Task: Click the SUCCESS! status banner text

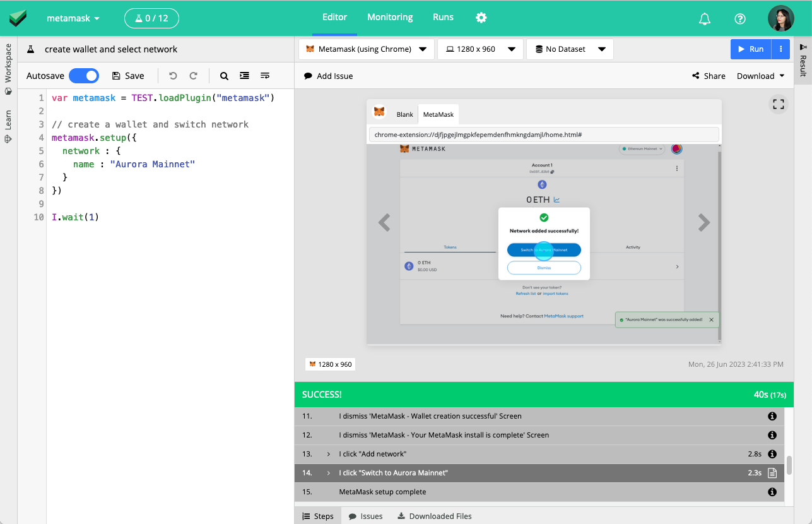Action: point(322,395)
